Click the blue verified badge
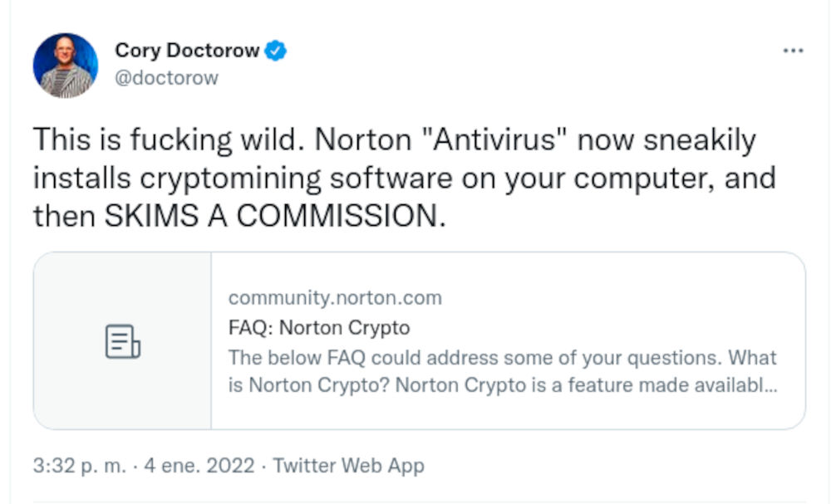Viewport: 831px width, 504px height. tap(276, 51)
